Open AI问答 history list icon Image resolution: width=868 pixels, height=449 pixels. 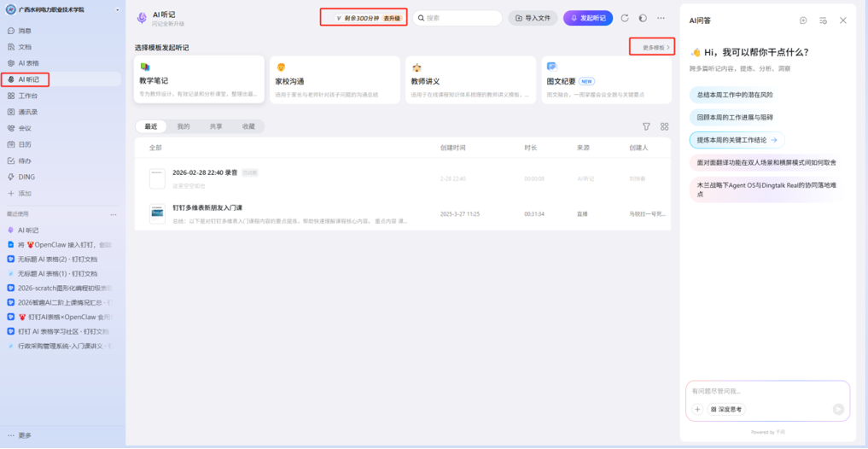point(823,20)
